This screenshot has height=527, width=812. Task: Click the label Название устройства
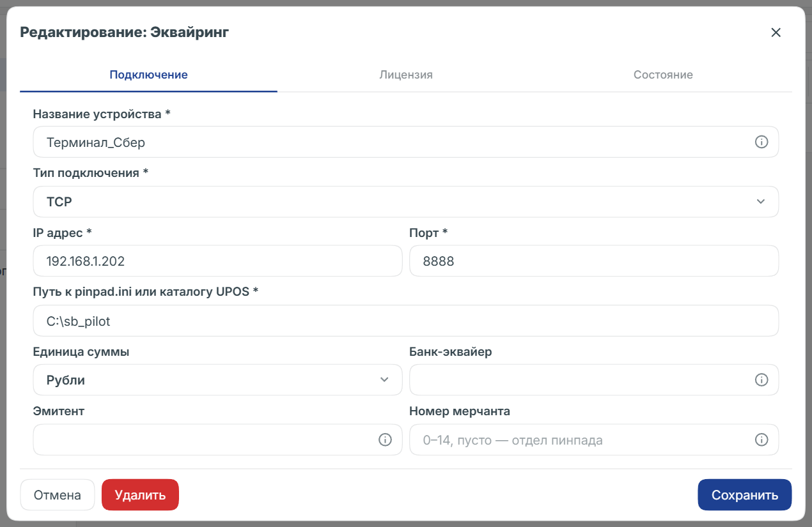tap(102, 114)
